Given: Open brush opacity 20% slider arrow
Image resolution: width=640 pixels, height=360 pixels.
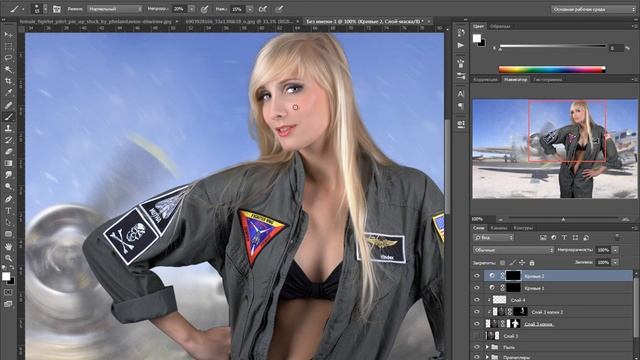Looking at the screenshot, I should pyautogui.click(x=191, y=9).
